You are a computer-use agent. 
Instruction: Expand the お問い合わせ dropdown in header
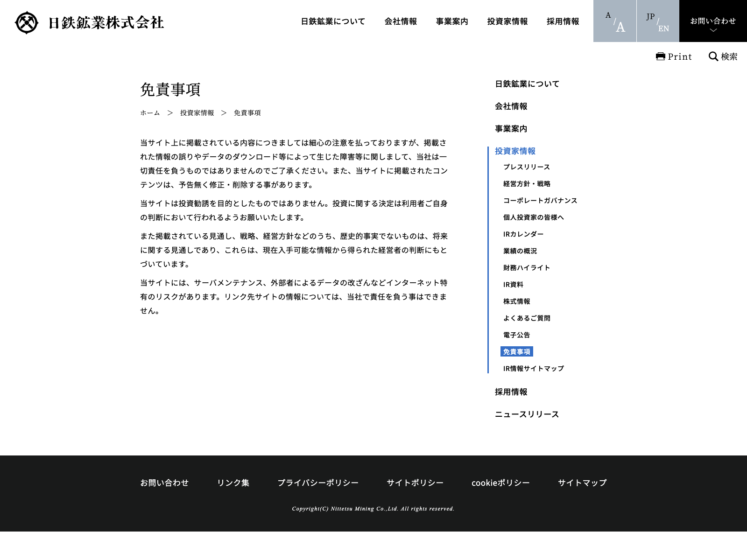pos(713,21)
